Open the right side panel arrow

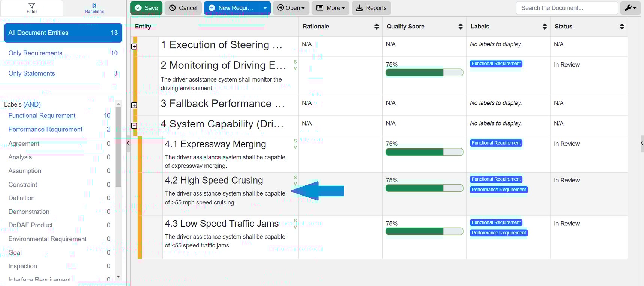coord(642,143)
